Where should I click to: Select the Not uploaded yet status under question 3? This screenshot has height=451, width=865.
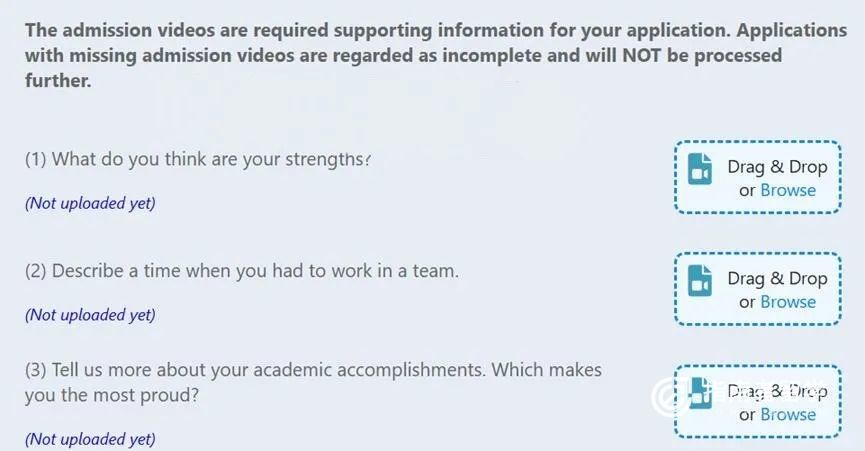pyautogui.click(x=90, y=439)
